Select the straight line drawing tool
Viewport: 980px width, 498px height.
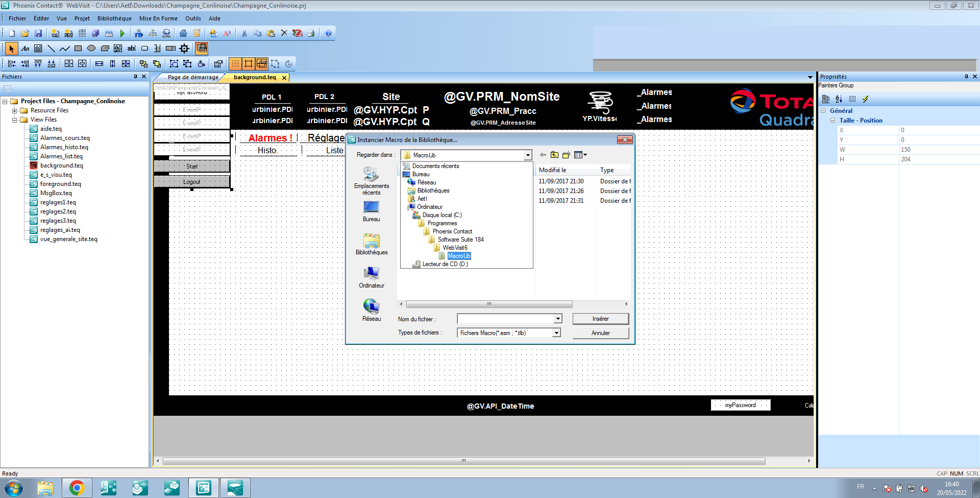click(x=51, y=49)
